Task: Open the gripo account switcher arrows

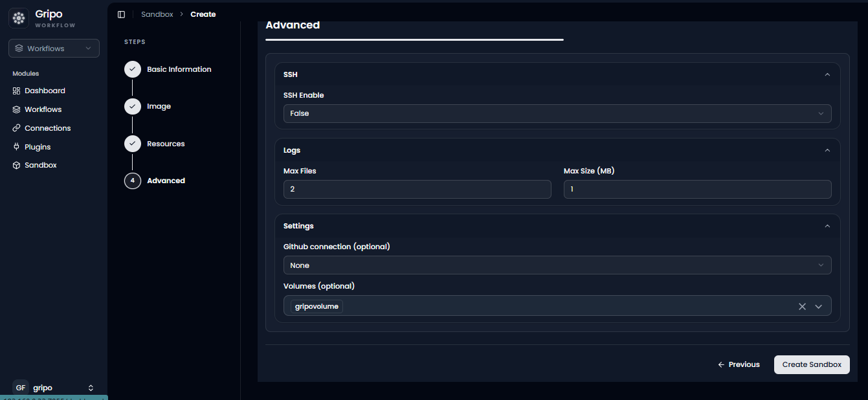Action: [91, 388]
